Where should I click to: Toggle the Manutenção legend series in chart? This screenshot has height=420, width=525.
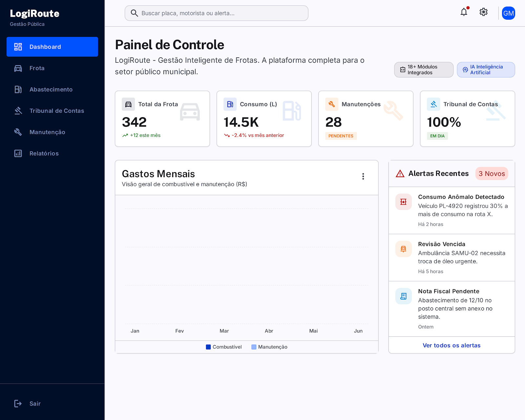pos(269,347)
